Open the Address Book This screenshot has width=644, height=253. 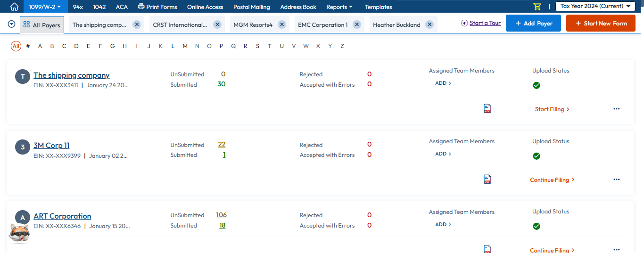[298, 7]
